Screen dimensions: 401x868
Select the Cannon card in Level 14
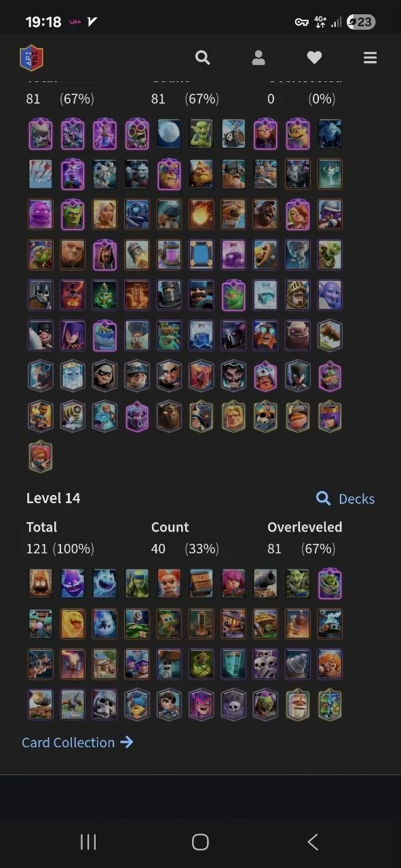tap(265, 584)
